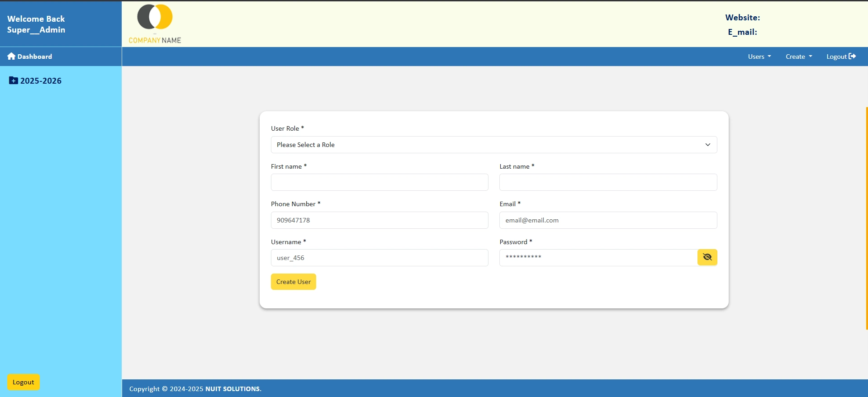The width and height of the screenshot is (868, 397).
Task: Click the yellow Logout button in sidebar
Action: [x=24, y=382]
